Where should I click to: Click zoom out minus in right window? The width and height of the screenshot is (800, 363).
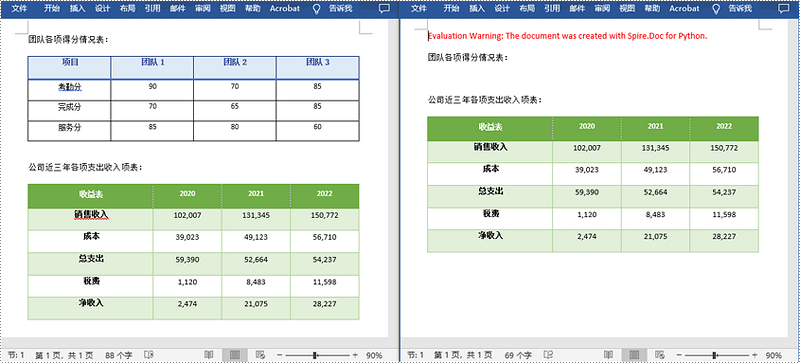(x=679, y=355)
